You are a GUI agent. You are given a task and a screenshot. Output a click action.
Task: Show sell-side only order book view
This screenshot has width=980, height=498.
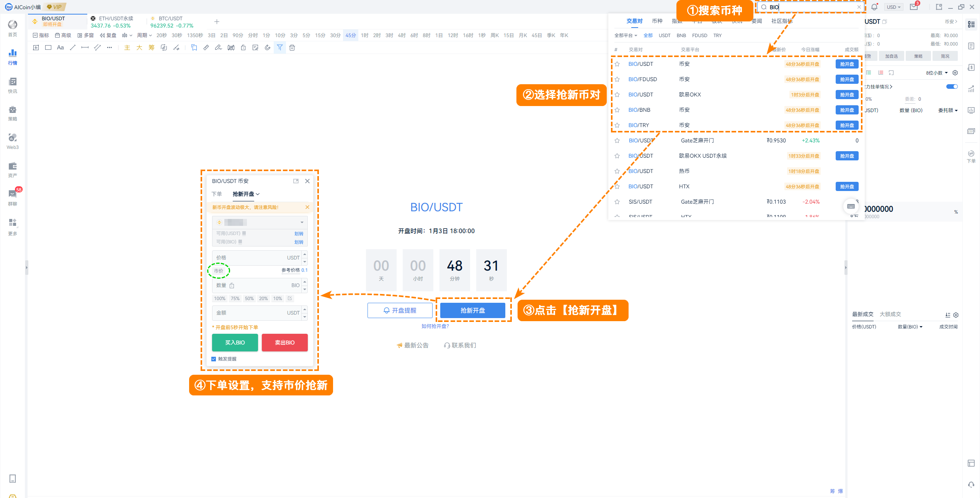[881, 73]
